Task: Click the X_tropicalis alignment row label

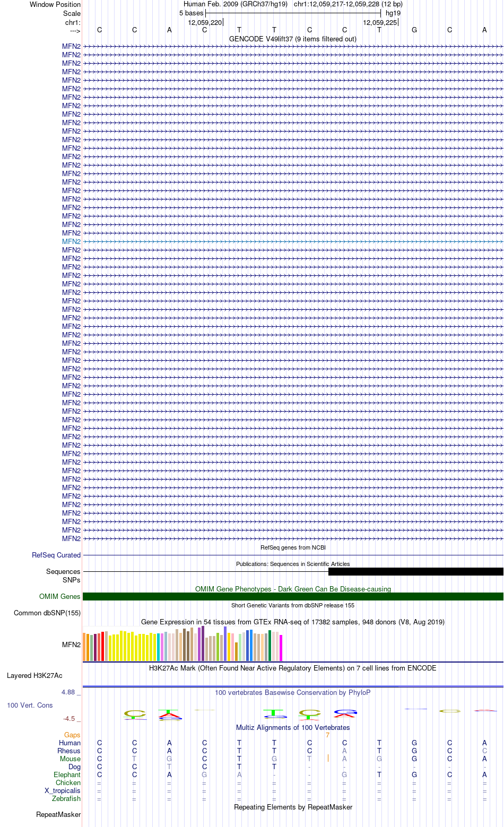Action: [63, 790]
